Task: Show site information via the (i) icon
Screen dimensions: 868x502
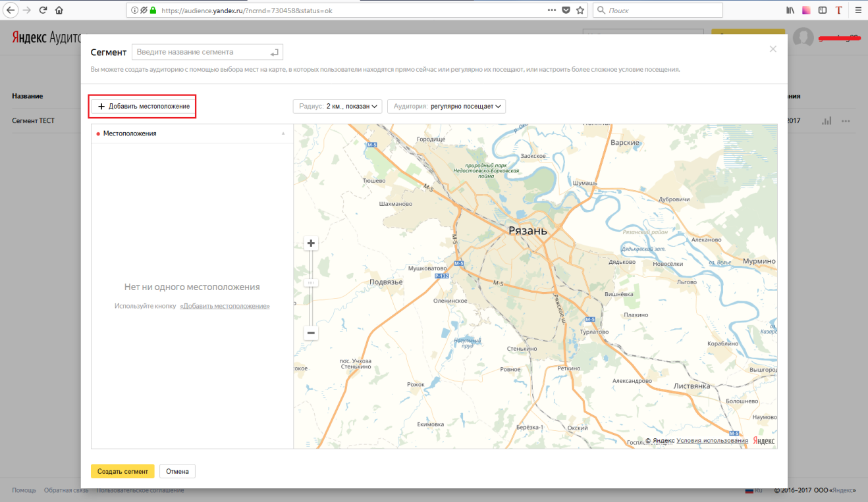Action: point(134,11)
